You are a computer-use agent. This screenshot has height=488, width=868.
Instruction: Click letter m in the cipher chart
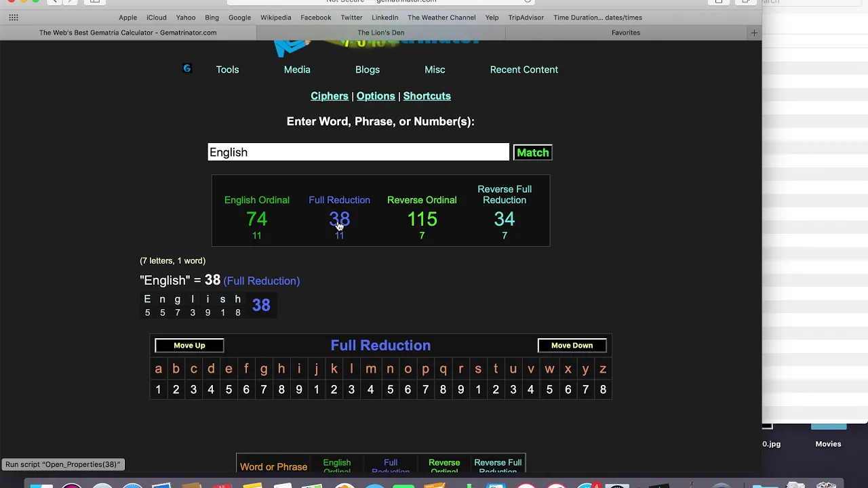[371, 369]
